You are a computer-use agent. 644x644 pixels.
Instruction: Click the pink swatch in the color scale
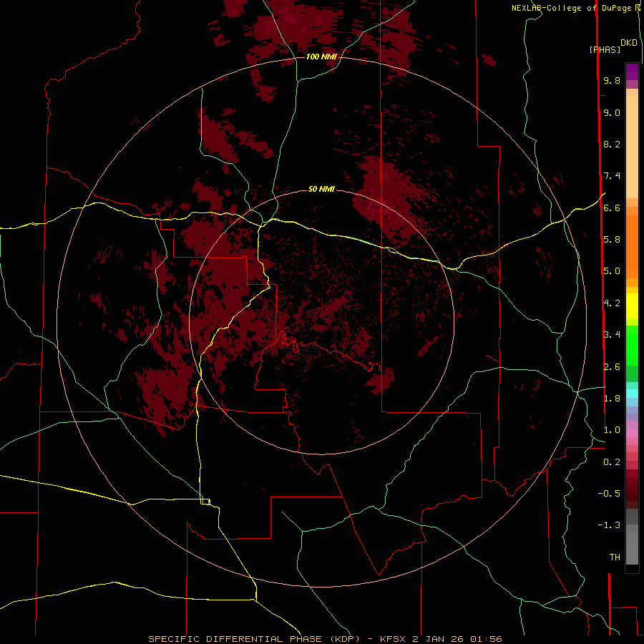click(x=632, y=434)
